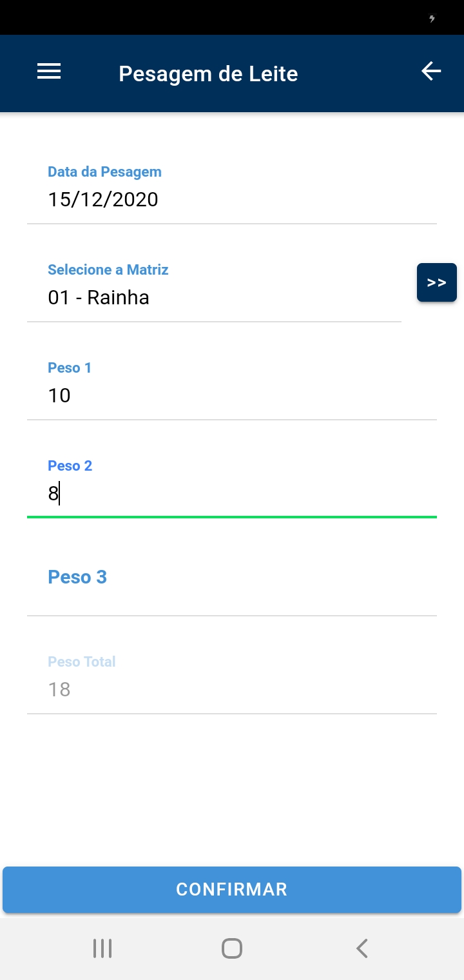Tap the Android system back chevron
Screen dimensions: 464x980
(x=362, y=948)
